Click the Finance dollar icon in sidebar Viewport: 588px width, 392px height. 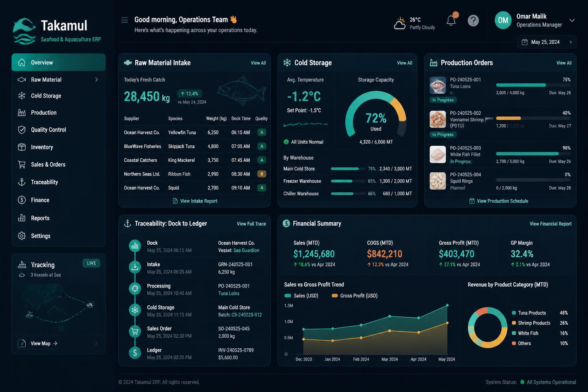coord(22,200)
